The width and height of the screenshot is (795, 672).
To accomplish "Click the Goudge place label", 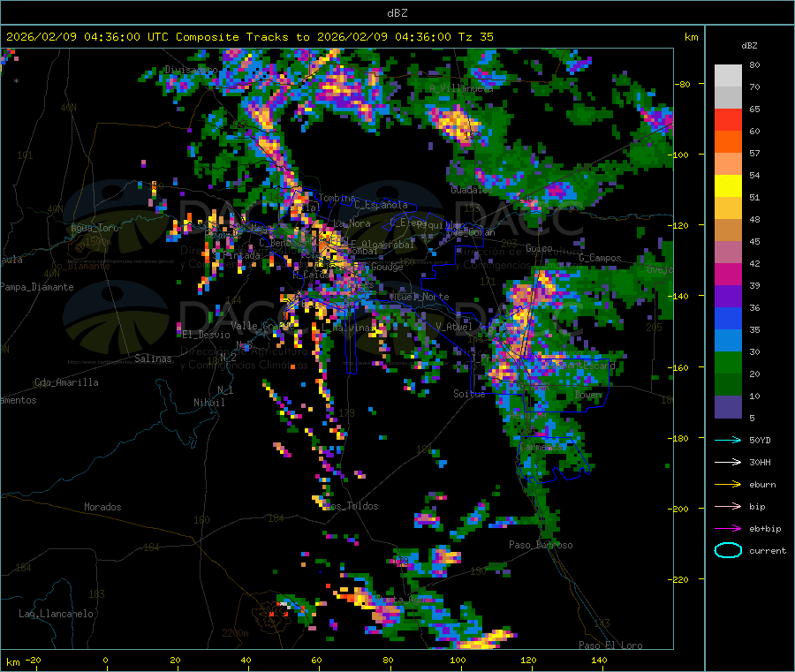I will point(387,267).
